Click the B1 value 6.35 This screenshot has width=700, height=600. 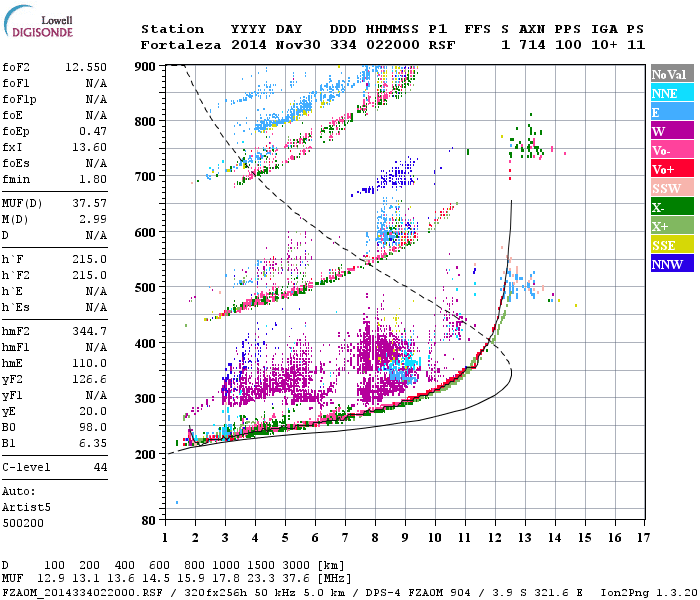pyautogui.click(x=93, y=443)
